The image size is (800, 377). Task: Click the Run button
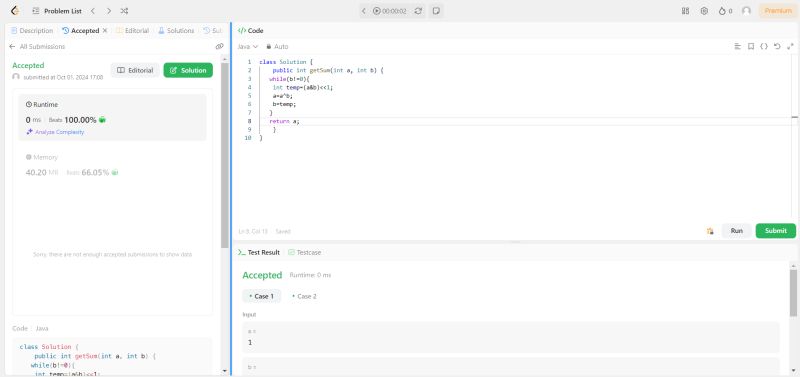pos(737,231)
